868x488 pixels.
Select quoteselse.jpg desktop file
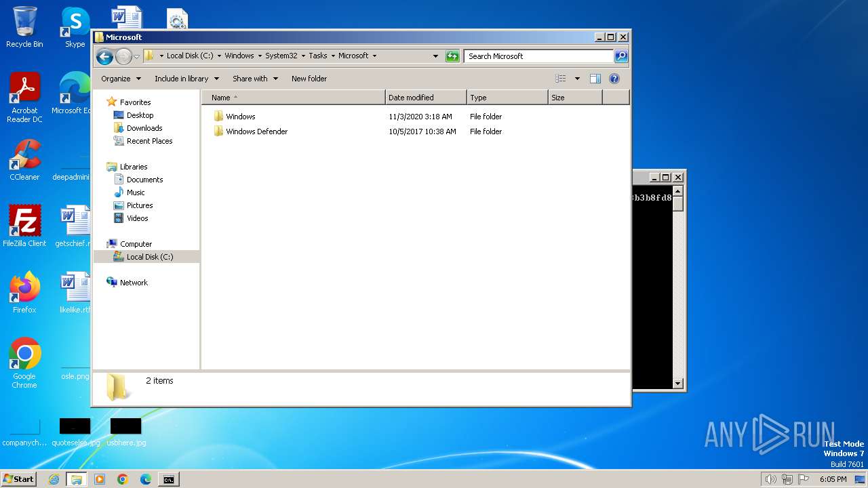point(75,432)
